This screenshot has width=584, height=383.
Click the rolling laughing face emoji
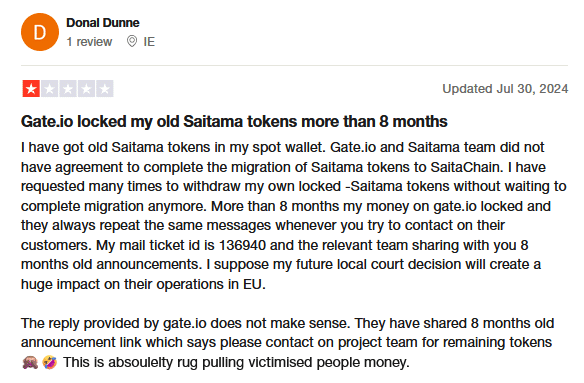pos(50,362)
